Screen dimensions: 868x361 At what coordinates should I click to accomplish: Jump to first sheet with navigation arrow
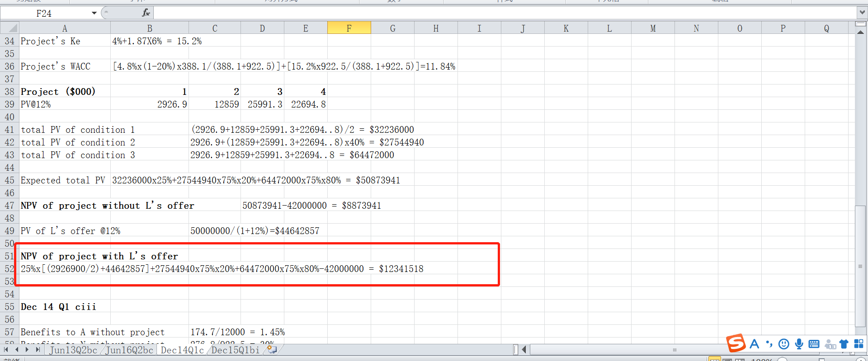click(6, 349)
